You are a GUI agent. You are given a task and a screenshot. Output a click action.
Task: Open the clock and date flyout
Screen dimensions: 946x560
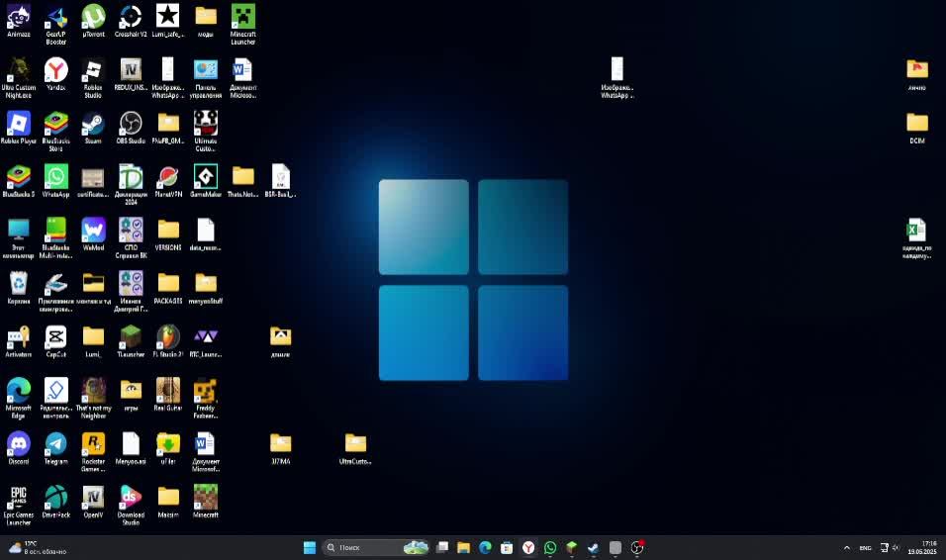(922, 547)
